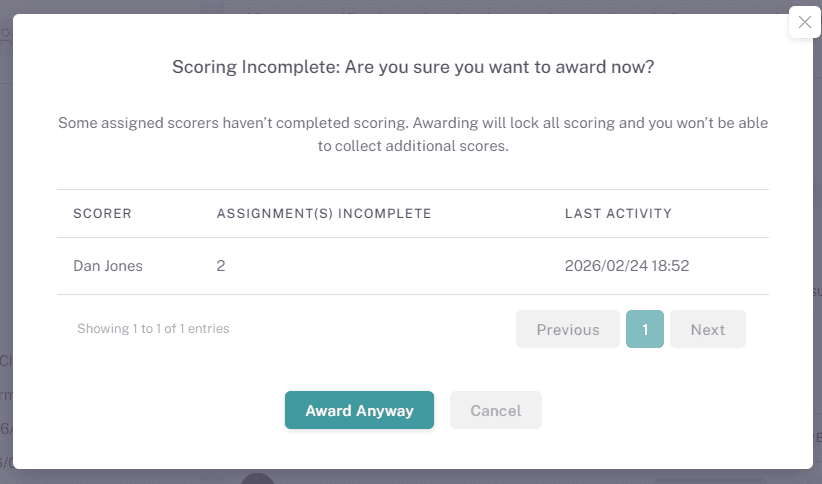Cancel the award confirmation
This screenshot has width=822, height=484.
pyautogui.click(x=496, y=410)
